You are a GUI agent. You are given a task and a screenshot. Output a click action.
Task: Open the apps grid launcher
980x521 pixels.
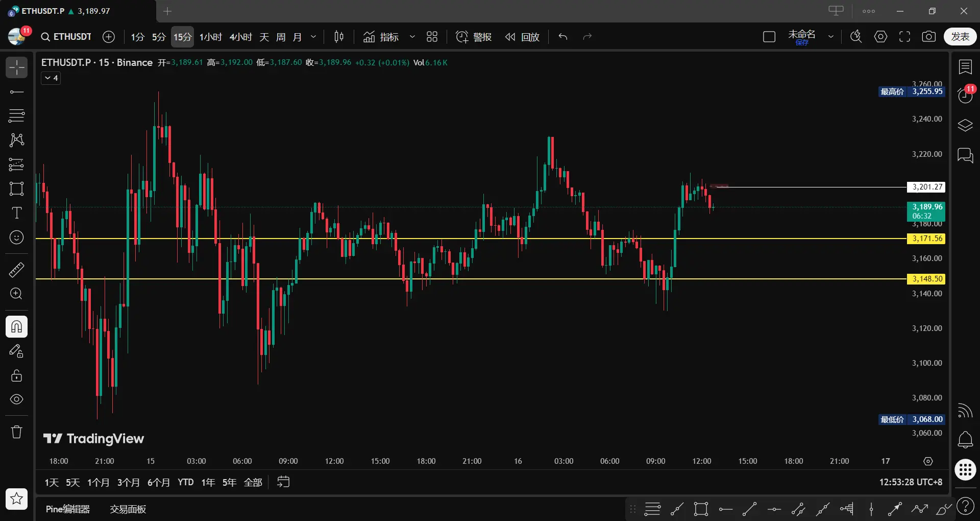click(x=965, y=469)
